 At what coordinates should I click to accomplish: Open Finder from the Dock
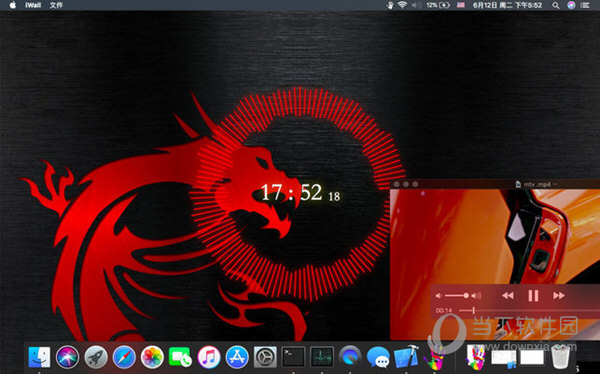39,357
